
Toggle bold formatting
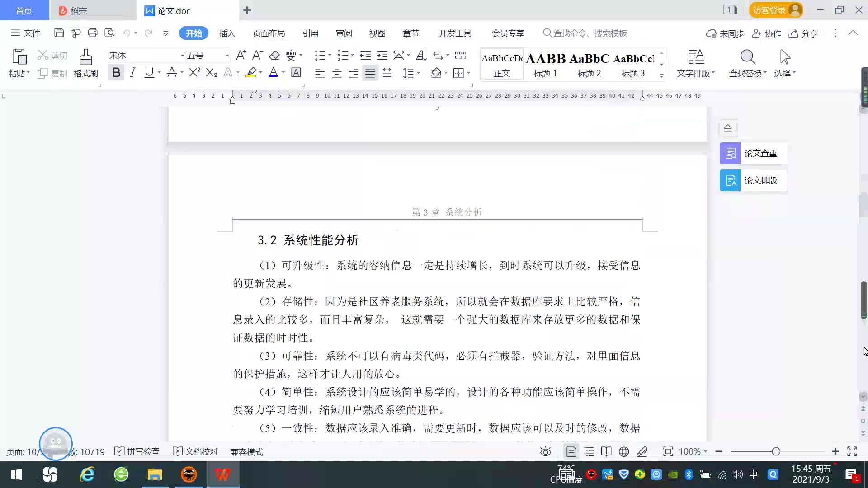116,73
